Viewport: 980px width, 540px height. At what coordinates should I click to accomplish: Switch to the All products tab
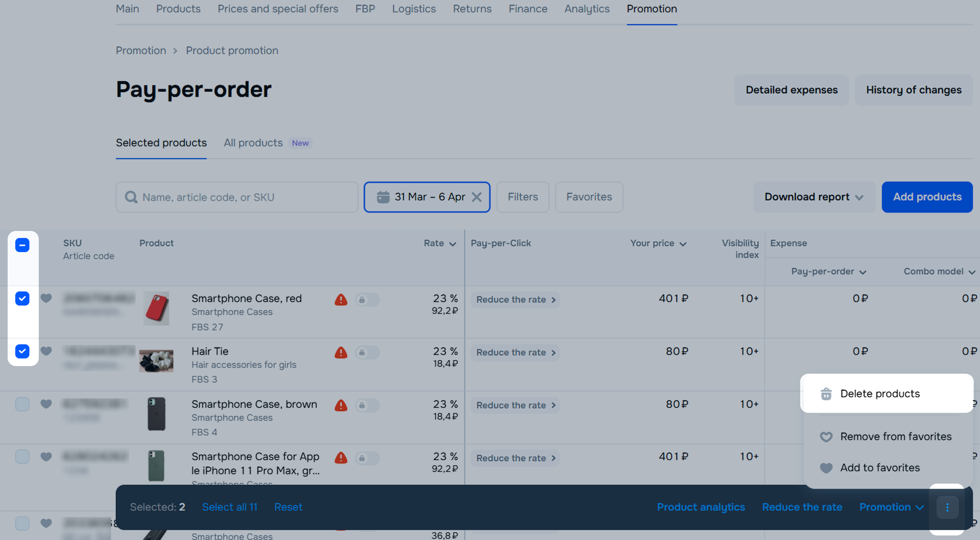point(253,143)
